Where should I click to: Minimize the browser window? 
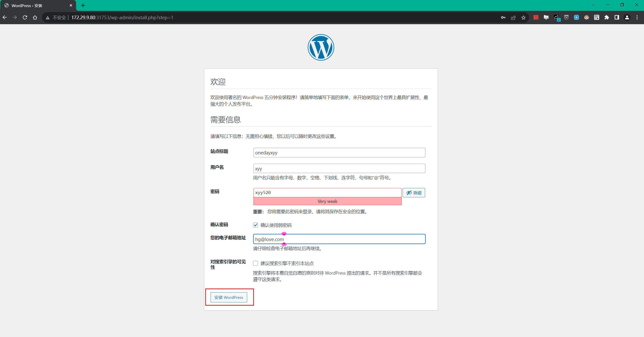[x=608, y=5]
